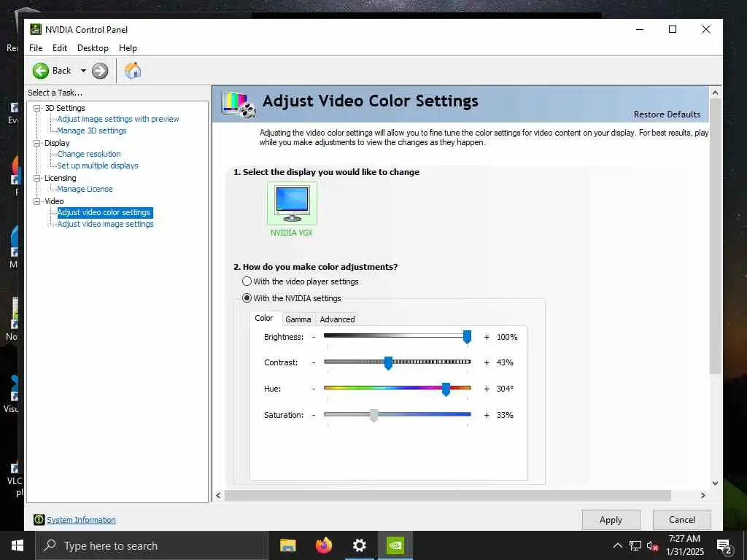The height and width of the screenshot is (560, 747).
Task: Open Adjust video image settings
Action: coord(105,224)
